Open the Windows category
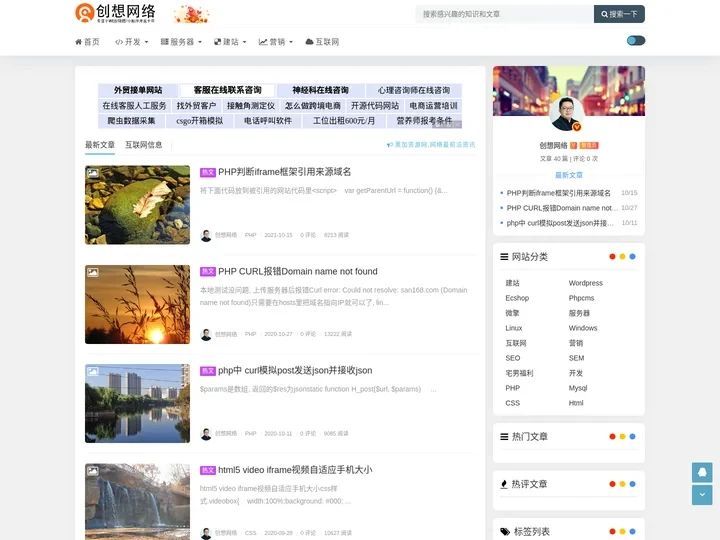Screen dimensions: 720x540 point(583,328)
